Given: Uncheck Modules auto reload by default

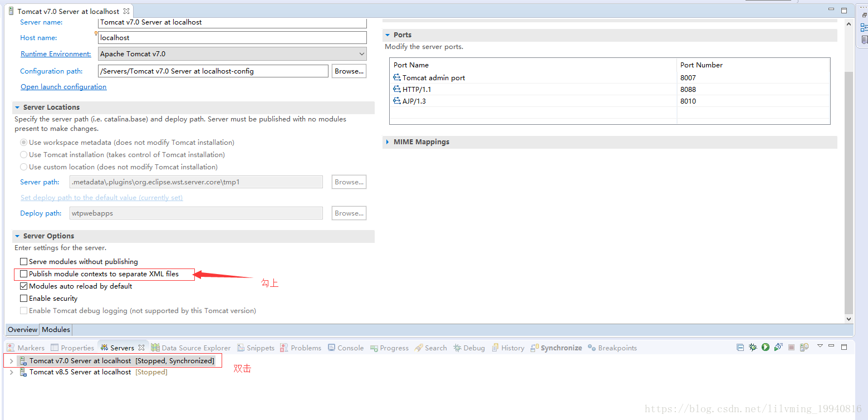Looking at the screenshot, I should [24, 286].
